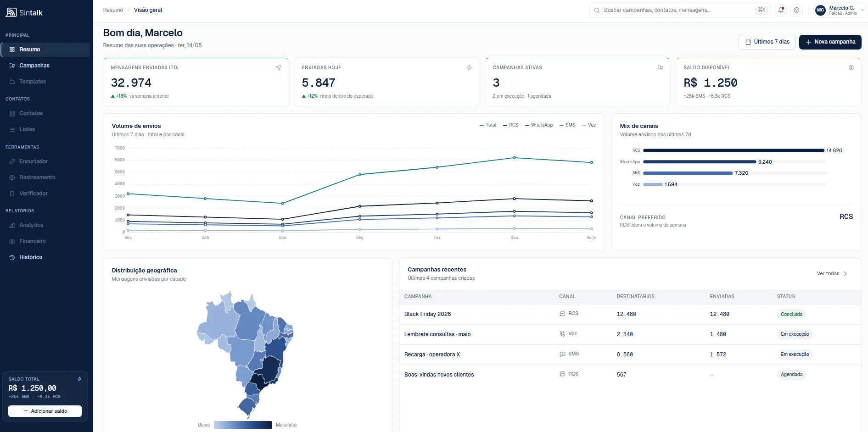This screenshot has height=432, width=868.
Task: Expand the Marcelo C. account menu chevron
Action: pos(862,10)
